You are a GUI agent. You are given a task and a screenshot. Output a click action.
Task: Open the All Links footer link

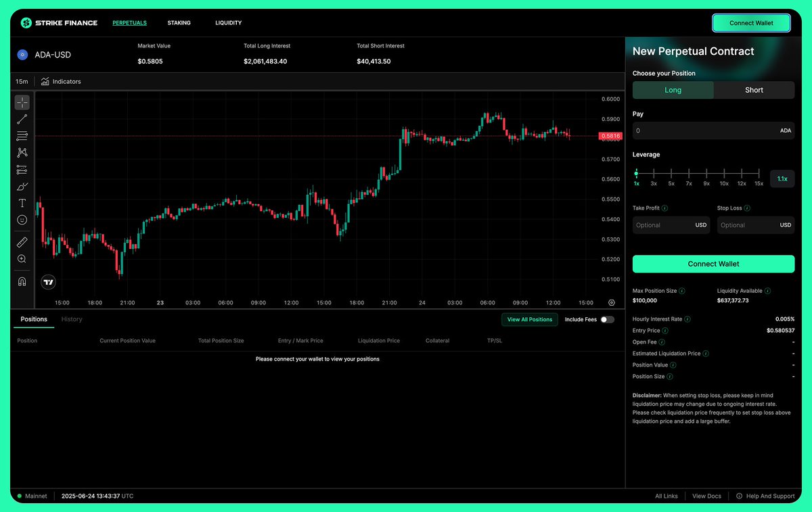pyautogui.click(x=667, y=496)
